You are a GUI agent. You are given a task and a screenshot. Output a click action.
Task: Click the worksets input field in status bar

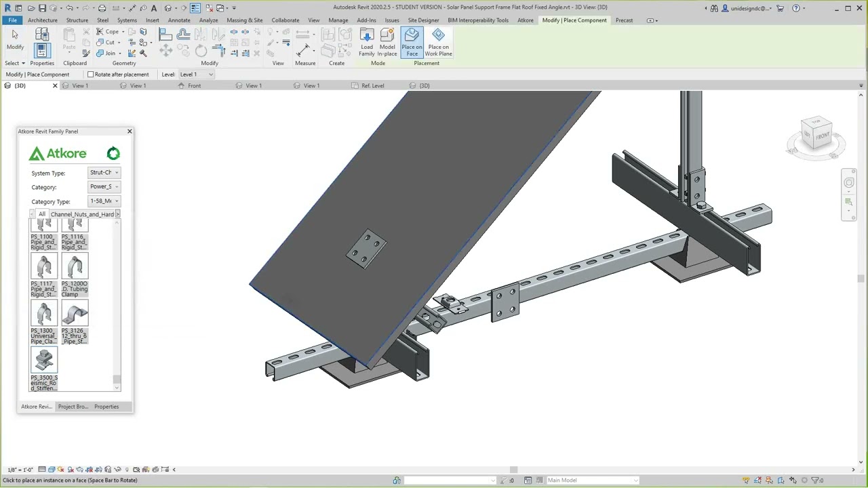click(451, 481)
